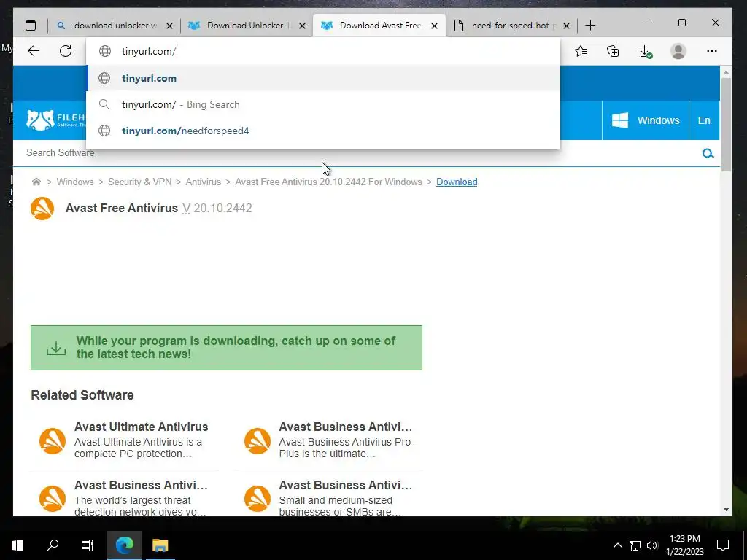Show hidden system tray icons

tap(617, 545)
